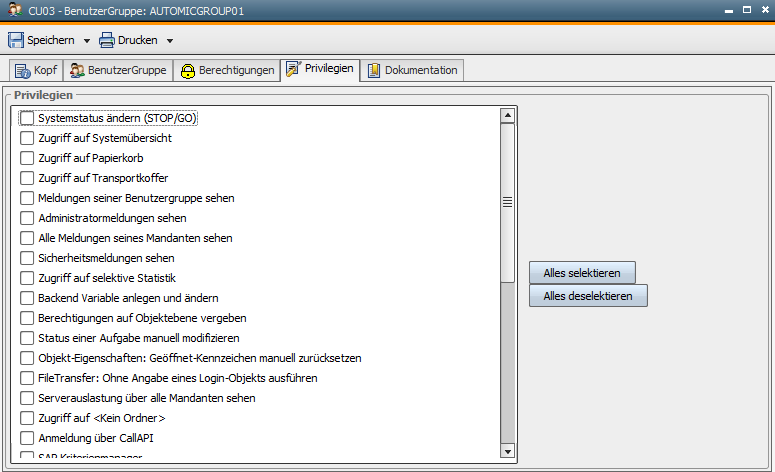Check Zugriff auf Papierkorb
The image size is (775, 472).
click(x=27, y=158)
